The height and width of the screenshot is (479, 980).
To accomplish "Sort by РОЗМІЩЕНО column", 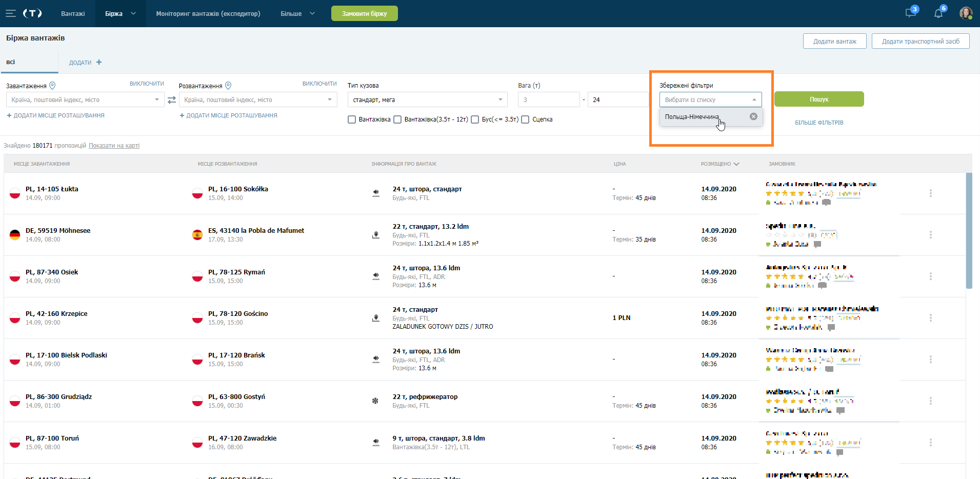I will point(720,164).
